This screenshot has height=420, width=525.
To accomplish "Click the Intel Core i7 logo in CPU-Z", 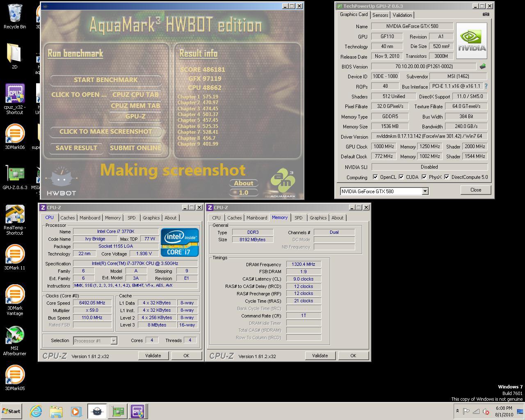I will pyautogui.click(x=180, y=242).
